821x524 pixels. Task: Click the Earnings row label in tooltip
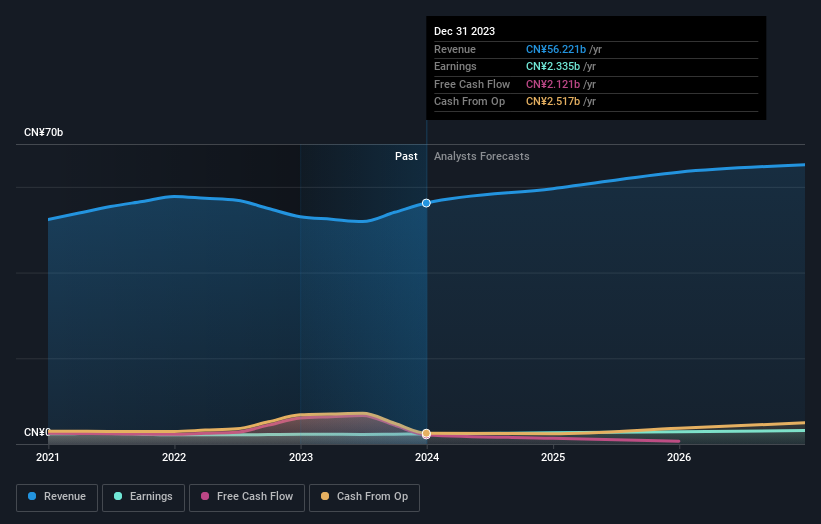click(x=456, y=66)
